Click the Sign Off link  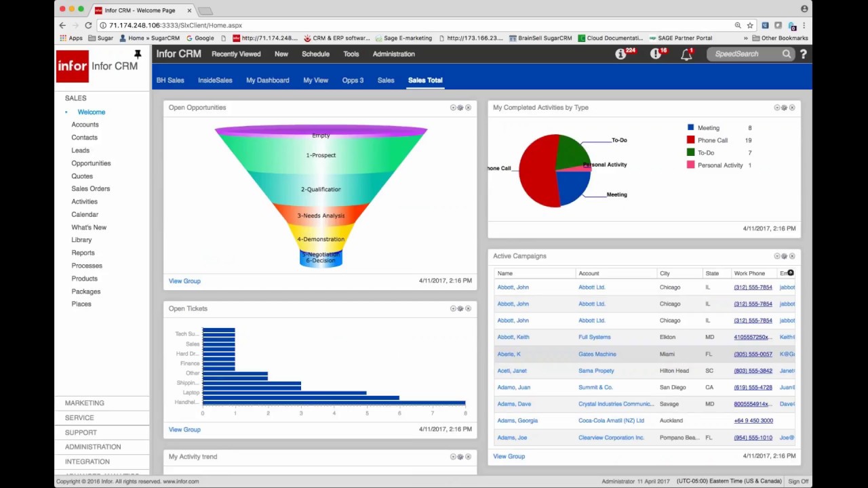(x=798, y=481)
